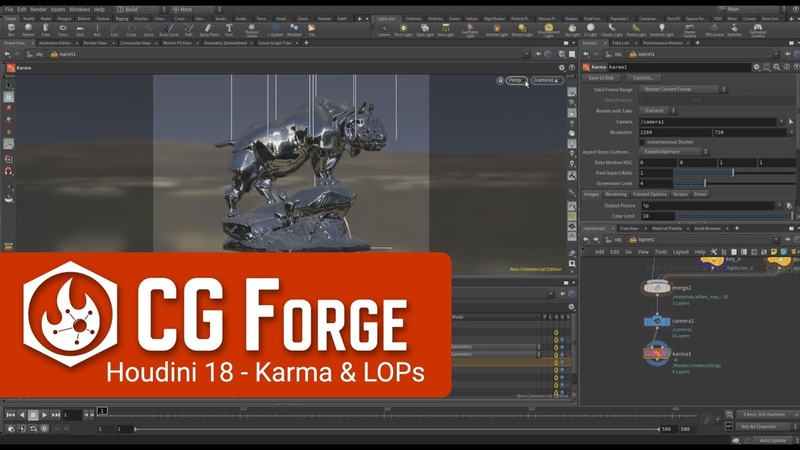Add an Ambient Light from shelf

coord(662,30)
